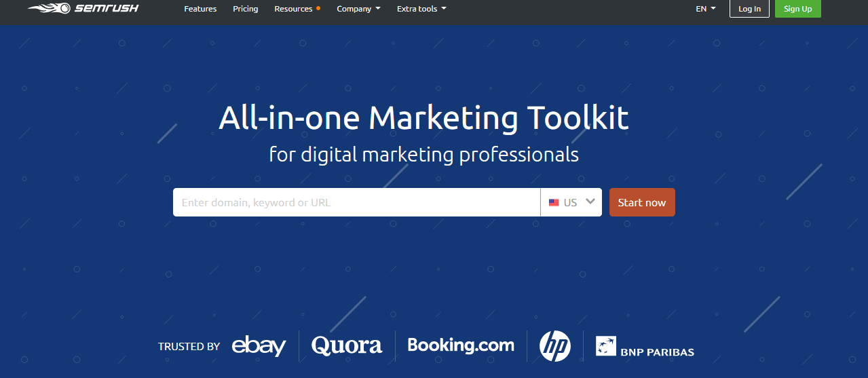
Task: Click the TRUSTED BY label
Action: [x=189, y=346]
